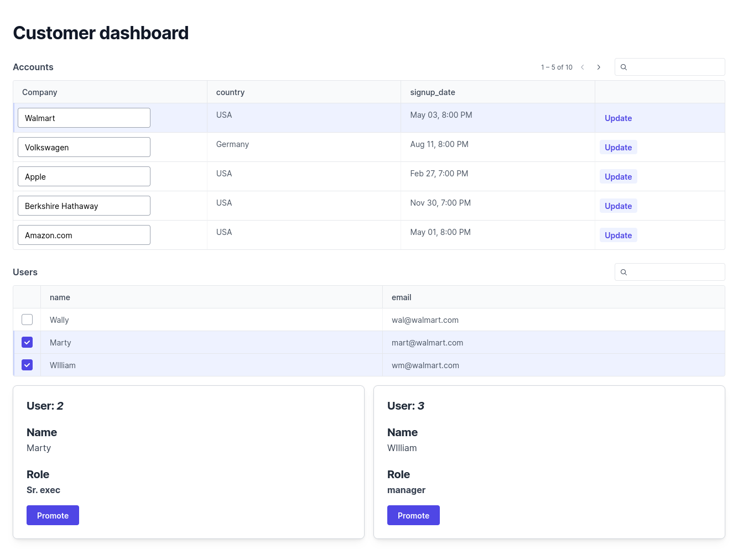Viewport: 743px width, 560px height.
Task: Edit the Apple company field
Action: click(x=84, y=176)
